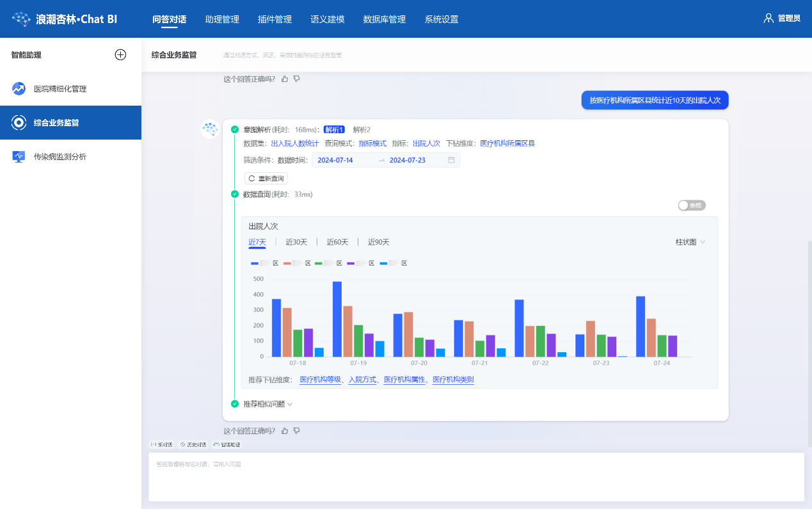This screenshot has height=509, width=812.
Task: Click the 医疗机构等级 drill-down link
Action: point(320,380)
